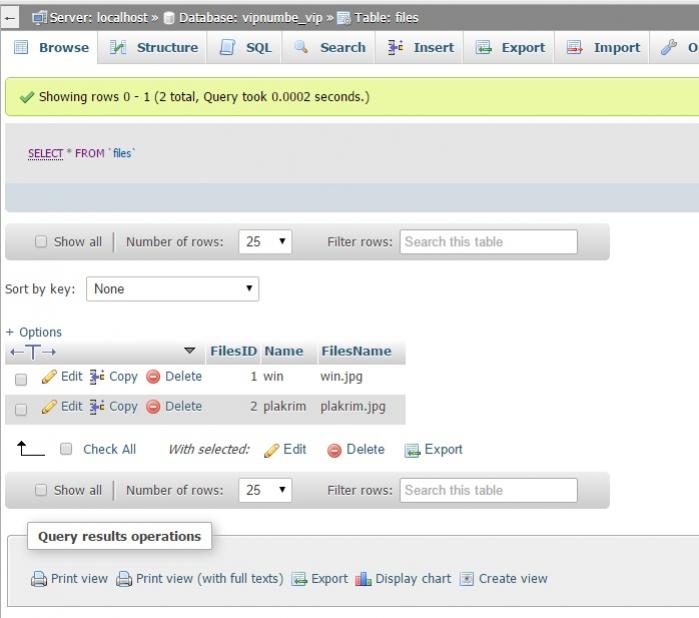Screen dimensions: 699x618
Task: Open bottom Number of rows dropdown
Action: click(x=265, y=490)
